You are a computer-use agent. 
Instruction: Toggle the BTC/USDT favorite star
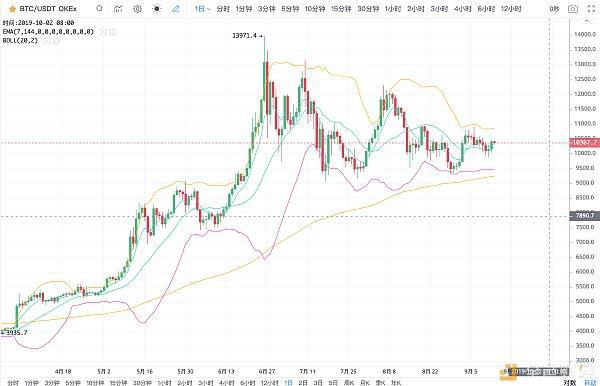click(x=12, y=8)
